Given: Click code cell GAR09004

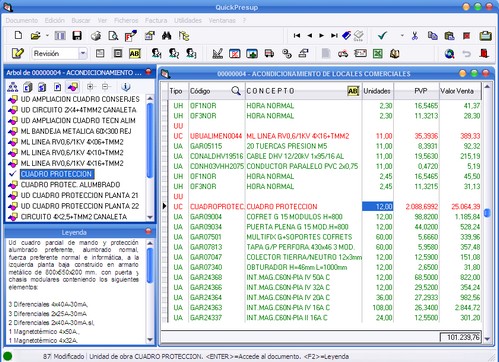Looking at the screenshot, I should (x=206, y=217).
